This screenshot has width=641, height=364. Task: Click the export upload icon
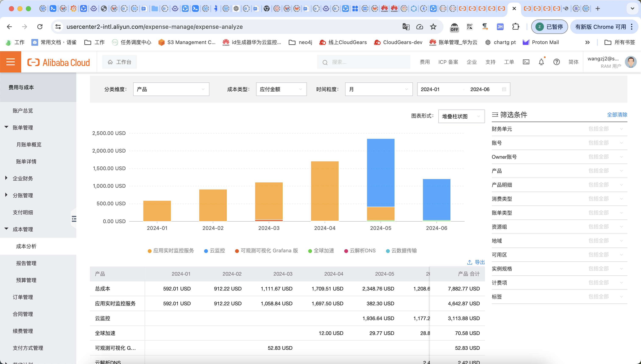pyautogui.click(x=470, y=262)
